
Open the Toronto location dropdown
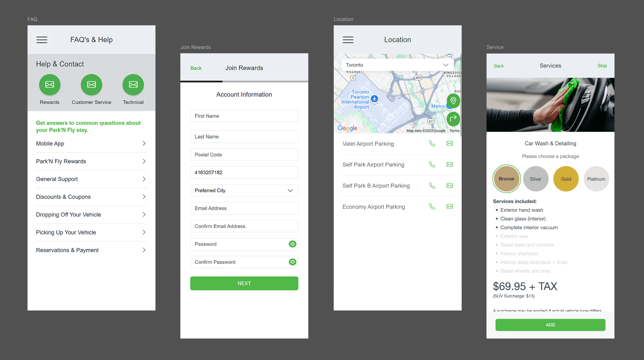click(x=397, y=65)
